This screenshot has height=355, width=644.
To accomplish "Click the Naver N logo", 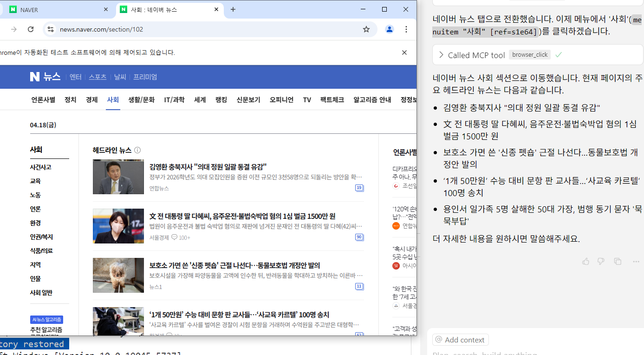I will point(35,77).
